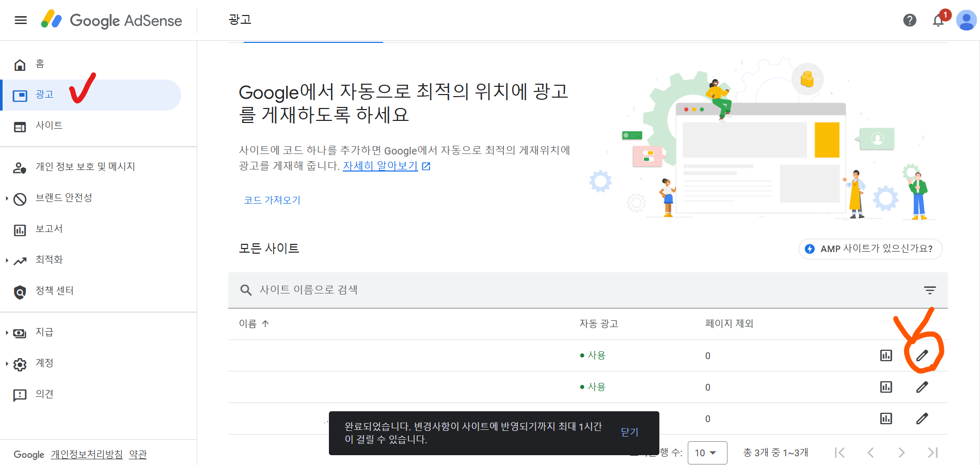Go to previous page of table
Screen dimensions: 980x465
tap(871, 453)
